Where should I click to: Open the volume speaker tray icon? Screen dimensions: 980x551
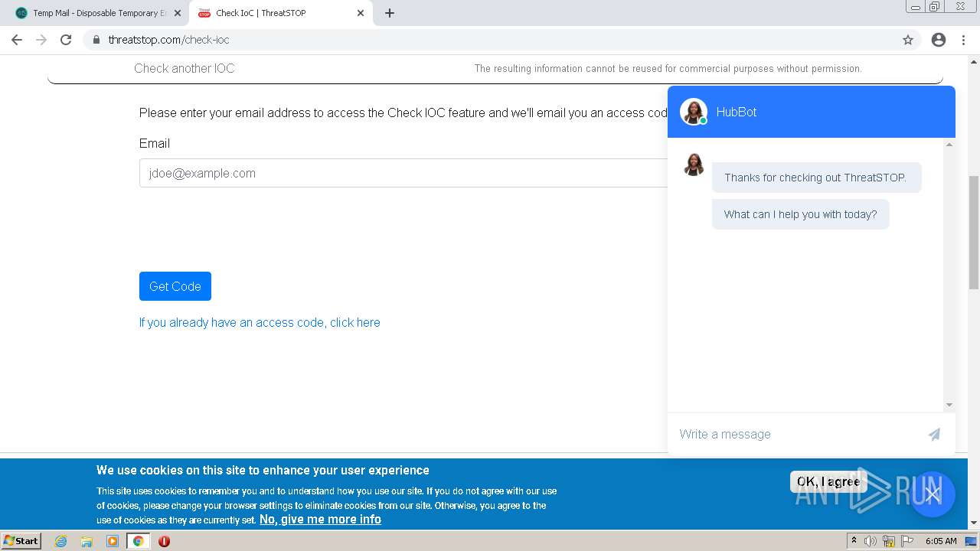click(x=871, y=541)
